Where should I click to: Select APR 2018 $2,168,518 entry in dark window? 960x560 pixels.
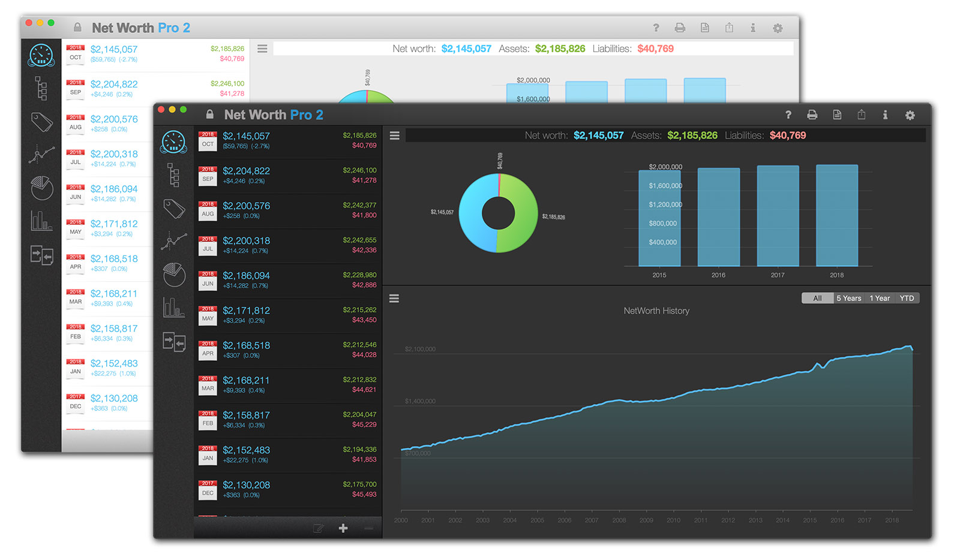coord(288,350)
